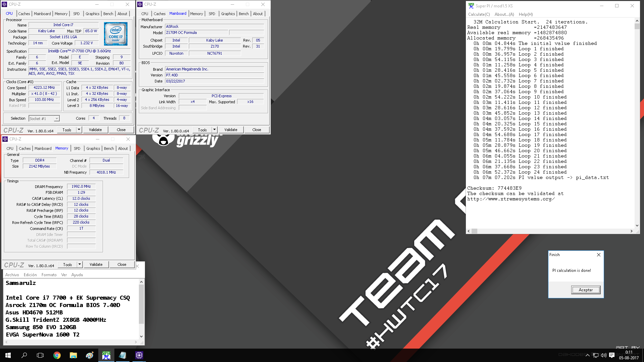The image size is (644, 362).
Task: Launch Google Chrome from the taskbar
Action: click(x=57, y=355)
